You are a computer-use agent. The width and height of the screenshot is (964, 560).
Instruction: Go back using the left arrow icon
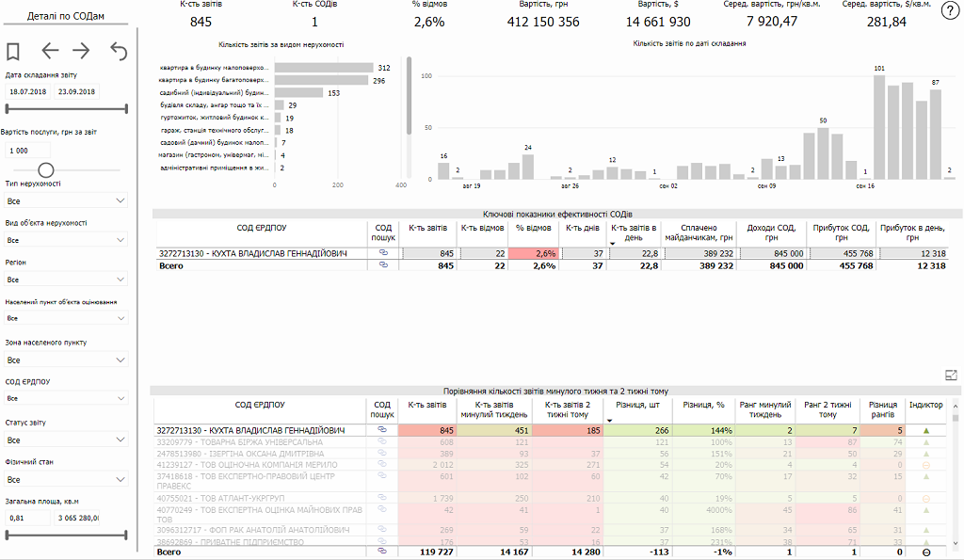click(50, 51)
